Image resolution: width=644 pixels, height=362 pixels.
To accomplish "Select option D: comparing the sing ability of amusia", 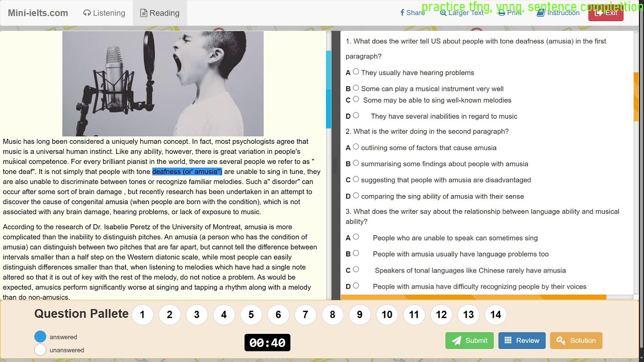I will tap(356, 196).
